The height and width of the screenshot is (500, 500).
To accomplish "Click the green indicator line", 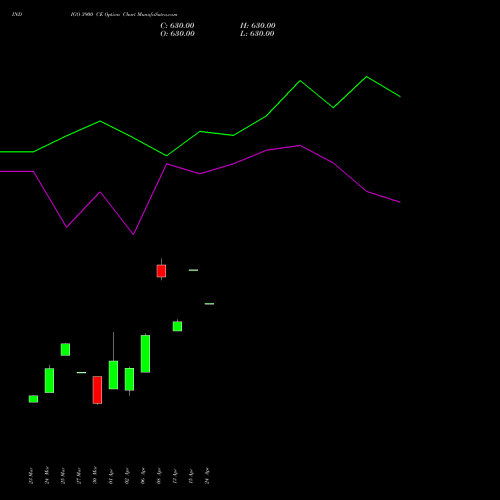I will [200, 132].
